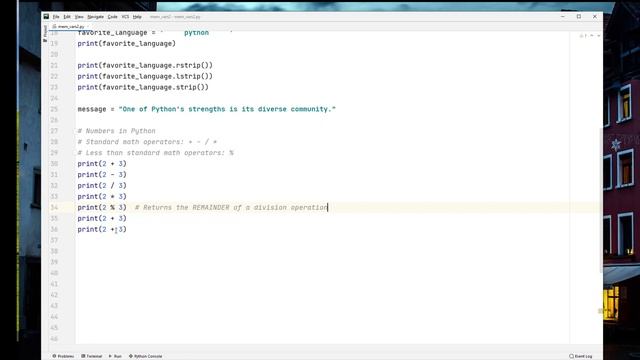The image size is (640, 360).
Task: Open the Project tool window sidebar button
Action: pyautogui.click(x=45, y=33)
